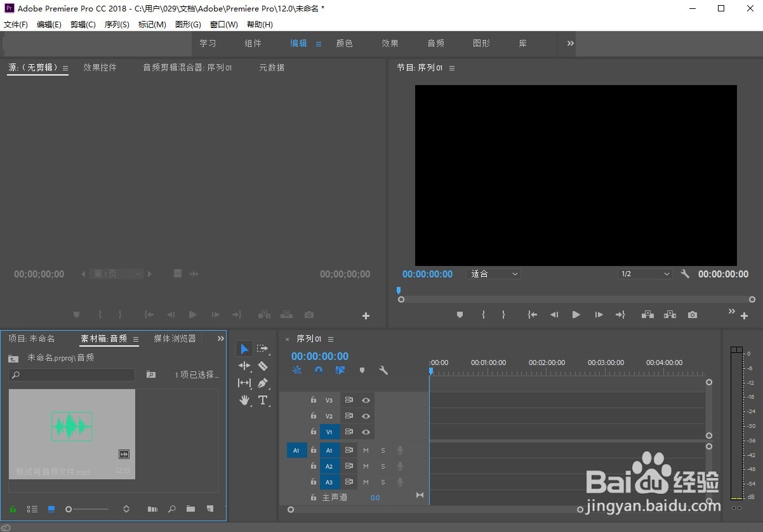Select the Type tool
763x532 pixels.
click(x=263, y=400)
